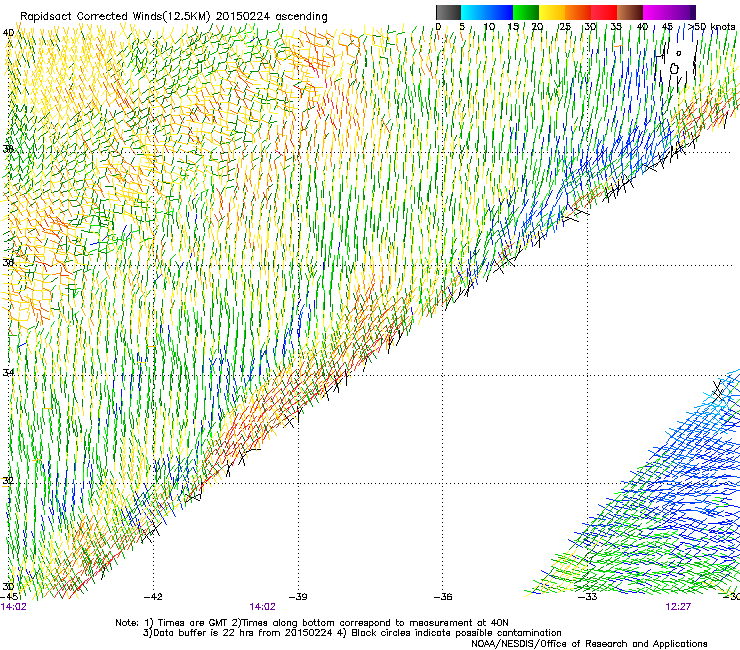Screen dimensions: 740x650
Task: Click the black island outline near the top right
Action: click(x=674, y=69)
